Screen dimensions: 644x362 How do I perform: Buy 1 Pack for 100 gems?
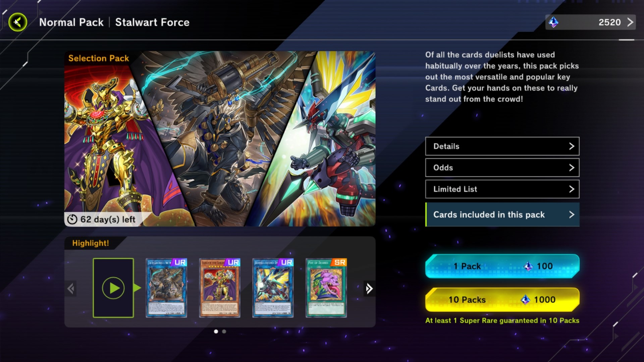click(x=502, y=266)
